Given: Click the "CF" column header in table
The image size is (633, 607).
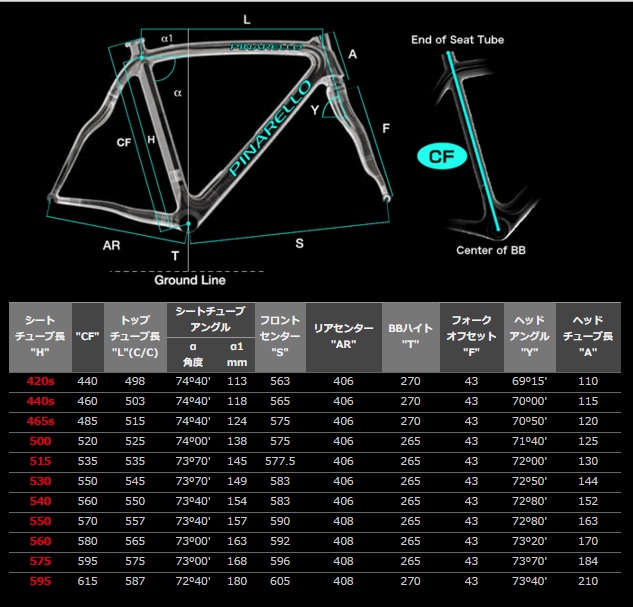Looking at the screenshot, I should (88, 337).
